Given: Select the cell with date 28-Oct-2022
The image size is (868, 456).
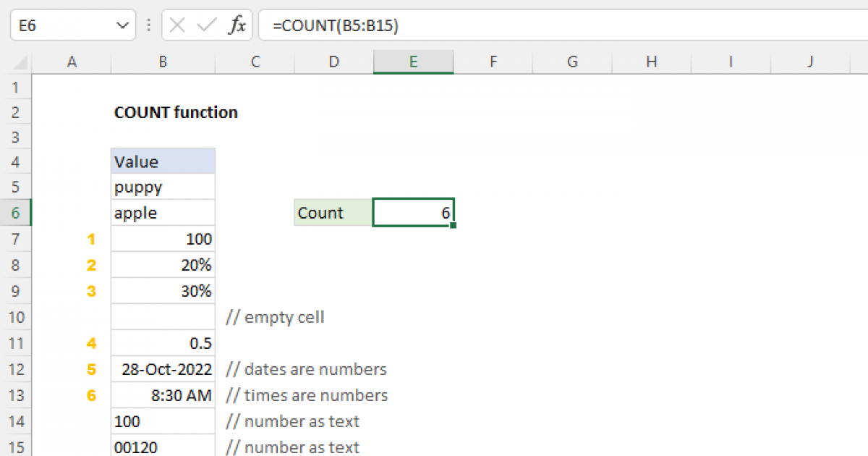Looking at the screenshot, I should tap(163, 368).
